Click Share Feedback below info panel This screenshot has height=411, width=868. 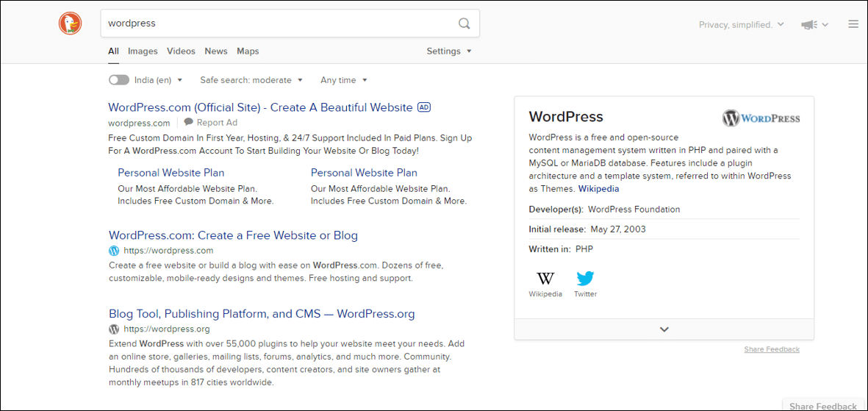click(x=772, y=349)
